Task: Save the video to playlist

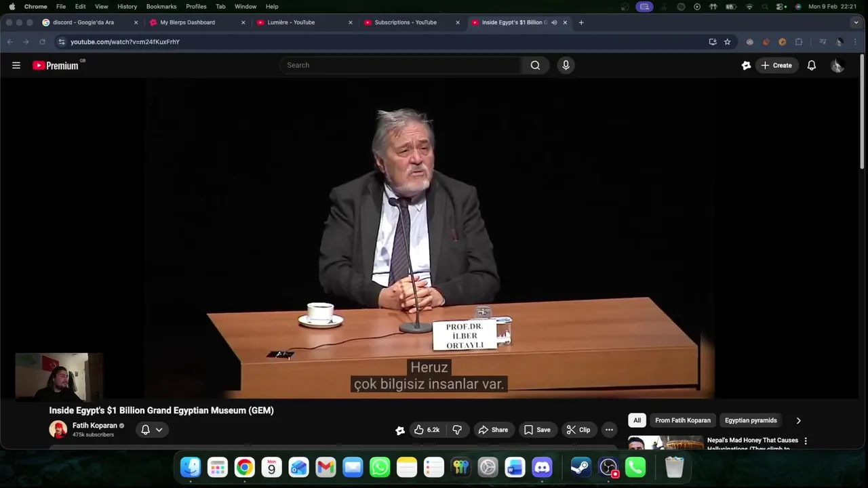Action: coord(537,430)
